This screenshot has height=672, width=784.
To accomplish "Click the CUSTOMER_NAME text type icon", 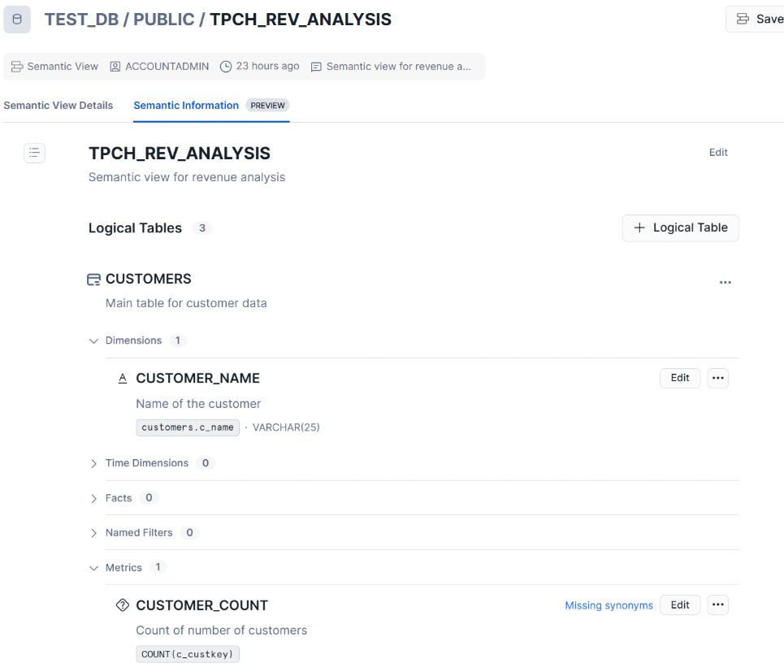I will pos(123,378).
